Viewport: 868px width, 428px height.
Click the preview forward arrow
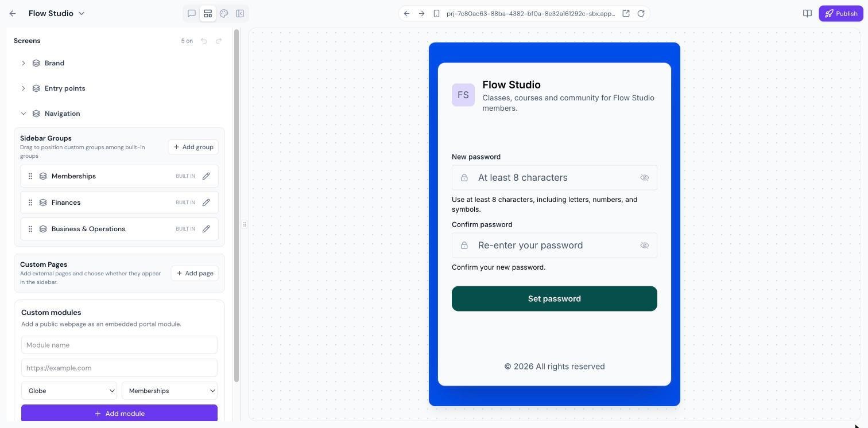(x=421, y=13)
